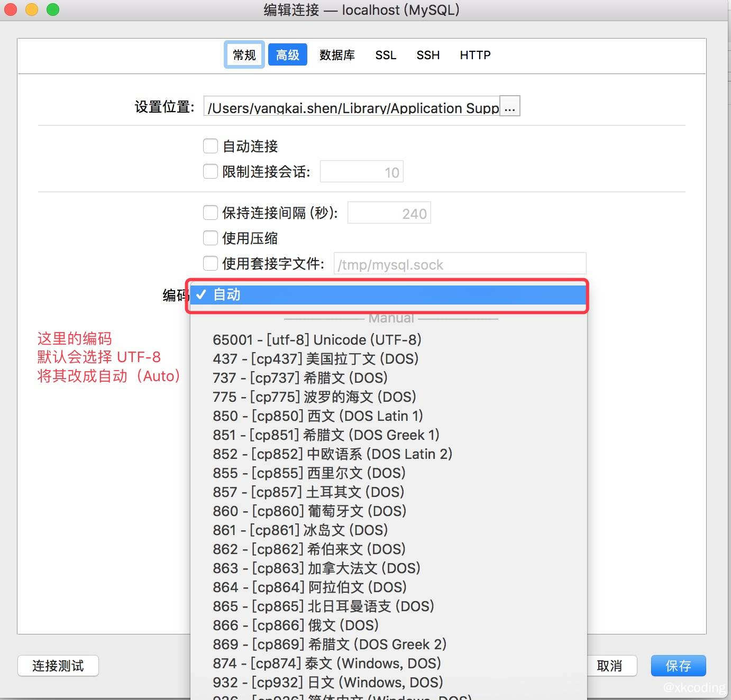This screenshot has width=731, height=700.
Task: Open the SSH tab
Action: tap(428, 55)
